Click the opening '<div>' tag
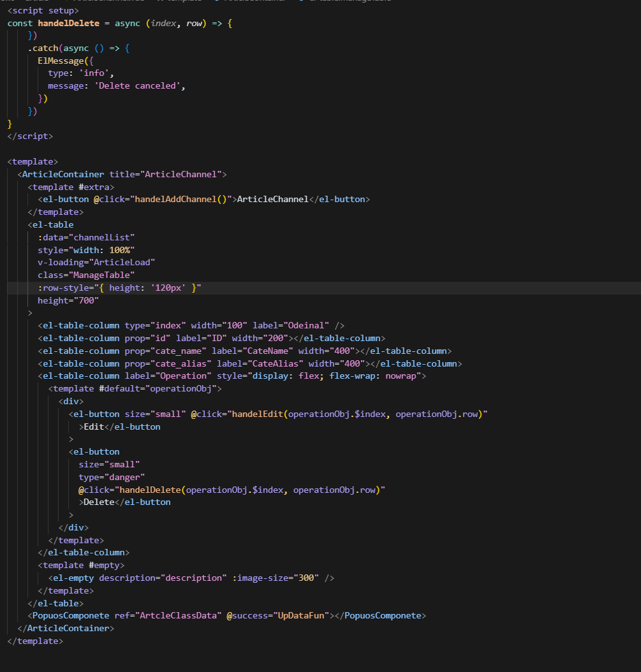 tap(71, 401)
